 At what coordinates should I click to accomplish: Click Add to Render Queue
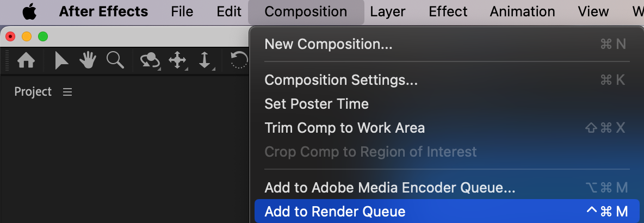pyautogui.click(x=335, y=212)
